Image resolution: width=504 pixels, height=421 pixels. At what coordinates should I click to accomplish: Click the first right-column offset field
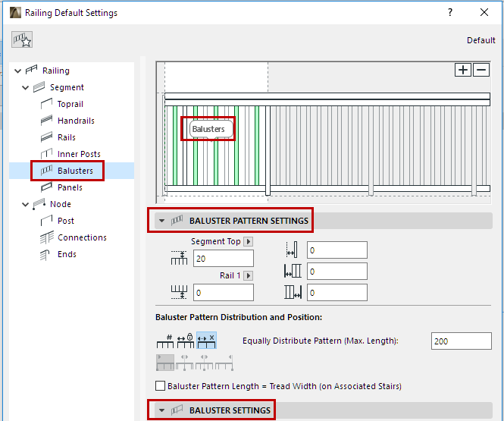pos(337,250)
